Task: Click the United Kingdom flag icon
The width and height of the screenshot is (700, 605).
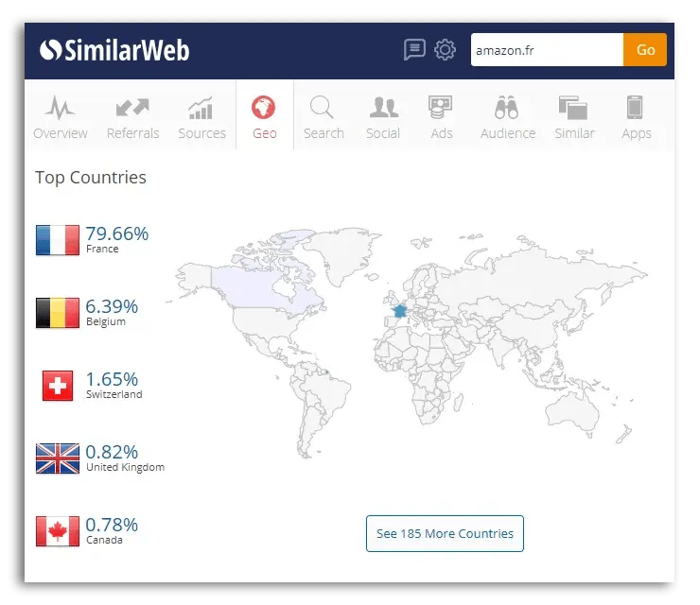Action: (58, 458)
